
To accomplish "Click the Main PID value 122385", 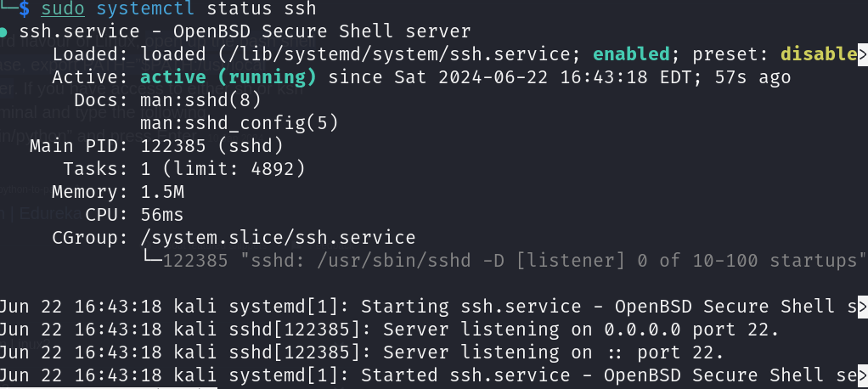I will click(x=173, y=146).
